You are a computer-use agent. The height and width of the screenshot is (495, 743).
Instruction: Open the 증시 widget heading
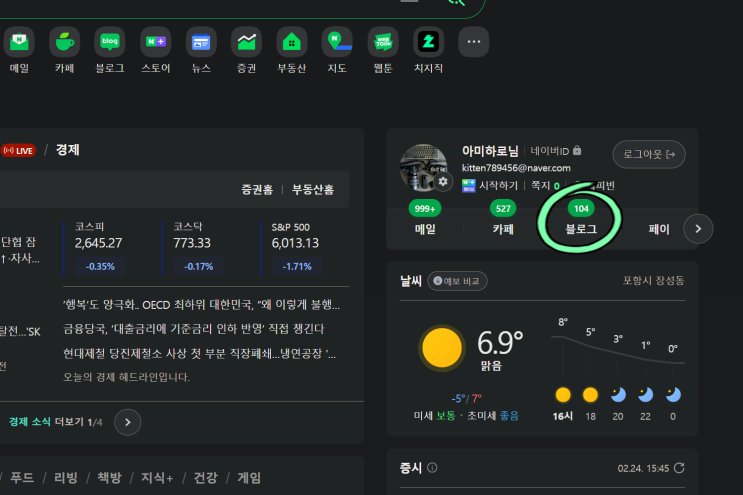pyautogui.click(x=411, y=468)
